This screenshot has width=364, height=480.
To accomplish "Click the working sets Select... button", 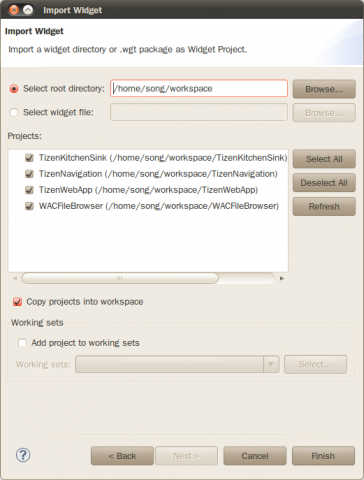I will [x=315, y=365].
